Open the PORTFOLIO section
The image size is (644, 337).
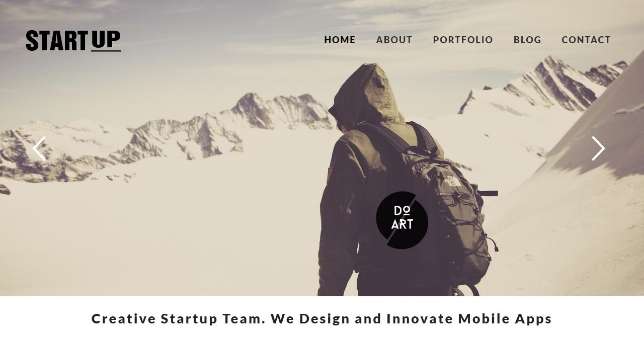tap(463, 40)
